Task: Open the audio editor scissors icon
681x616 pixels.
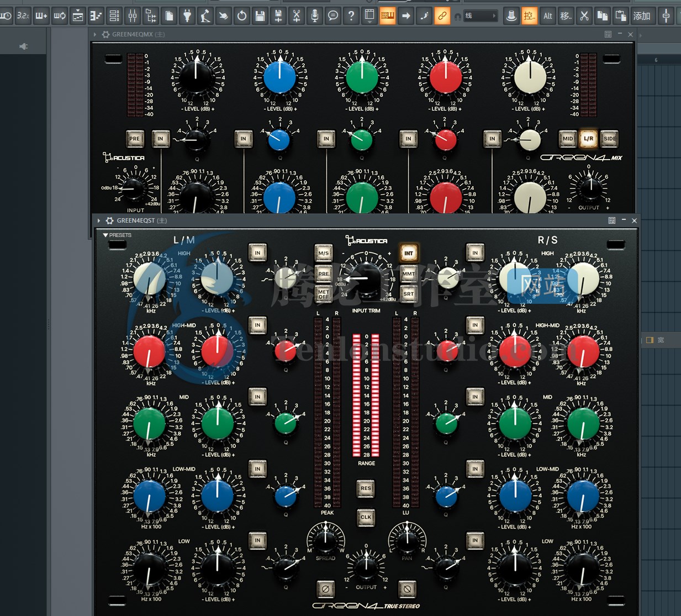Action: [x=297, y=16]
